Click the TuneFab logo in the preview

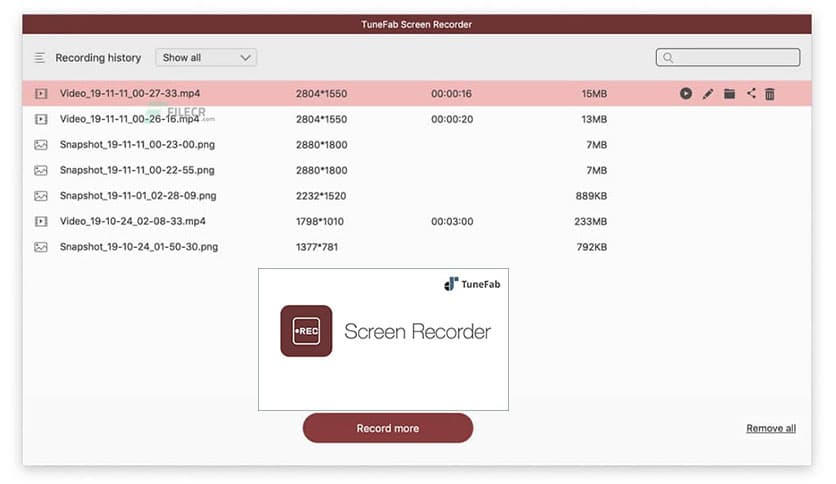(472, 284)
